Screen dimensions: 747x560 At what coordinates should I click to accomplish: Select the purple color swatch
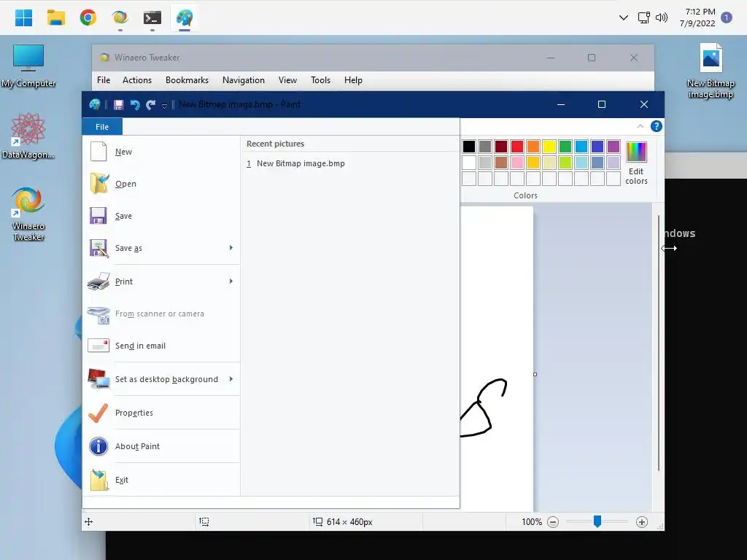tap(614, 147)
